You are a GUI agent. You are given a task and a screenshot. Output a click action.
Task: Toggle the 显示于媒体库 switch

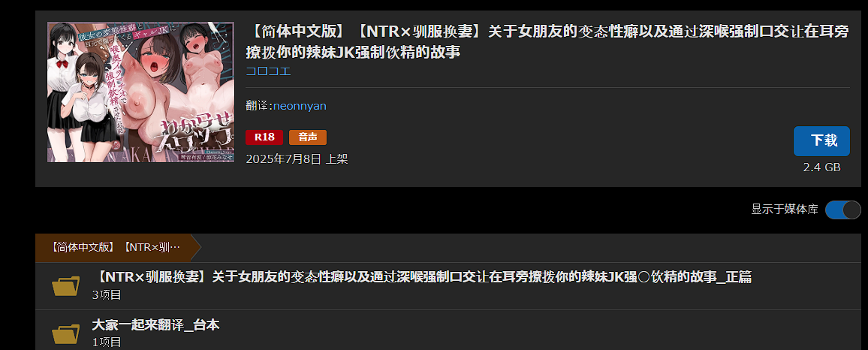point(842,210)
